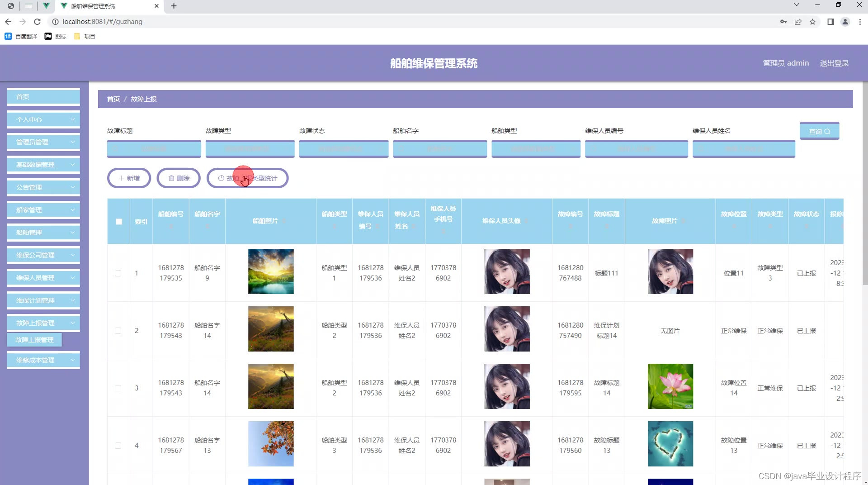Check the checkbox for row 1
868x485 pixels.
click(x=118, y=273)
